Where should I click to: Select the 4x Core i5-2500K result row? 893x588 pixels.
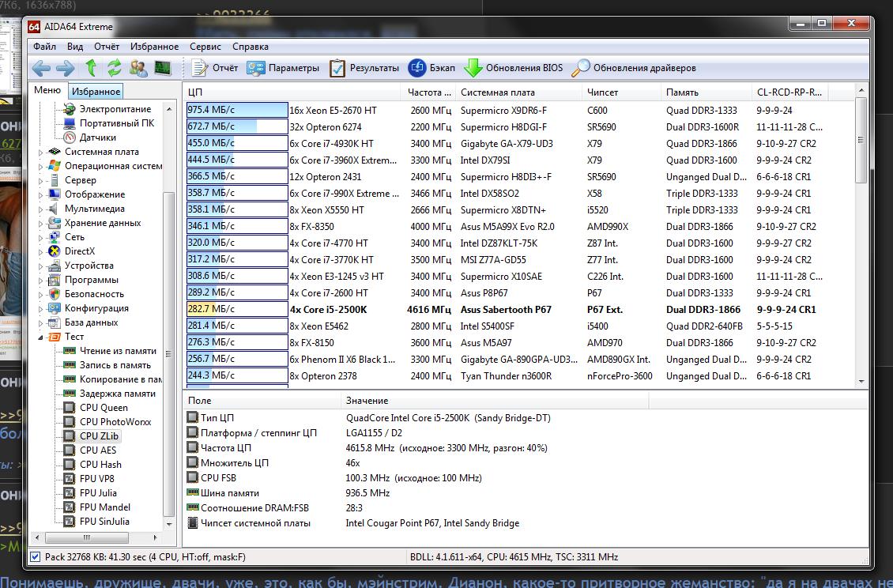click(x=519, y=309)
